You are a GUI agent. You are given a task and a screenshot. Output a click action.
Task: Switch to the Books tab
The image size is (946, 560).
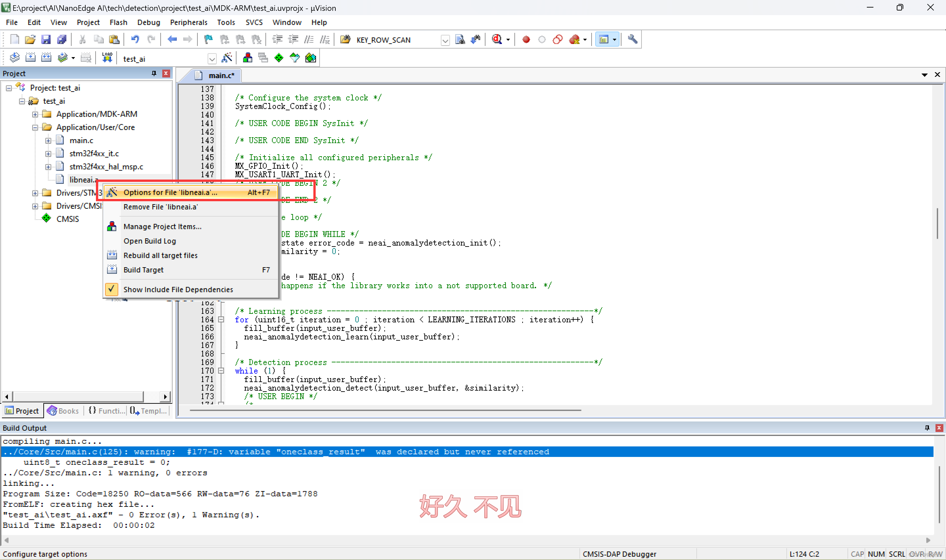63,411
